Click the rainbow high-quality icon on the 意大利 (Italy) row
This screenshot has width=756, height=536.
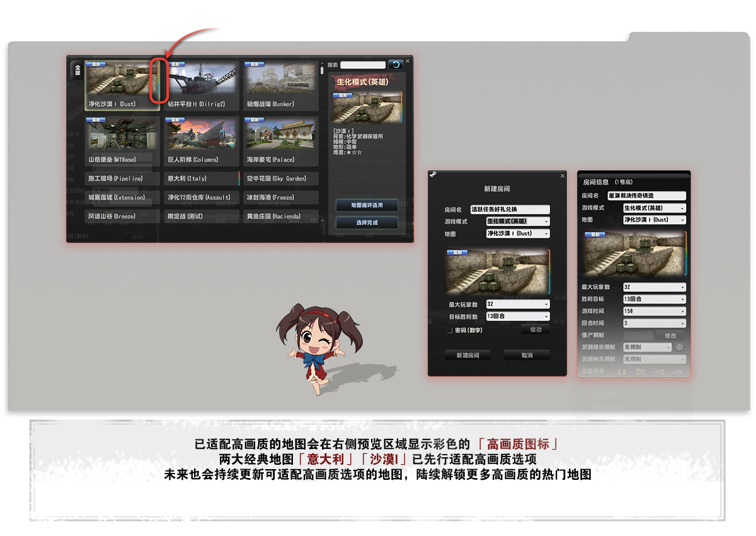(238, 178)
